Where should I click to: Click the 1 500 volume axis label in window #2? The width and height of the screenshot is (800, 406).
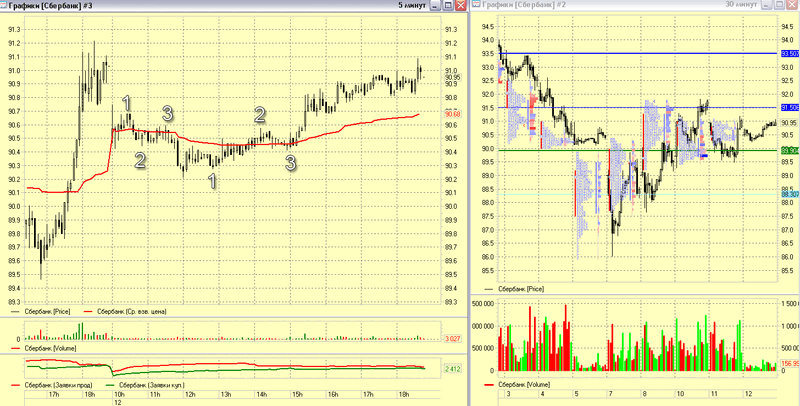click(x=790, y=303)
